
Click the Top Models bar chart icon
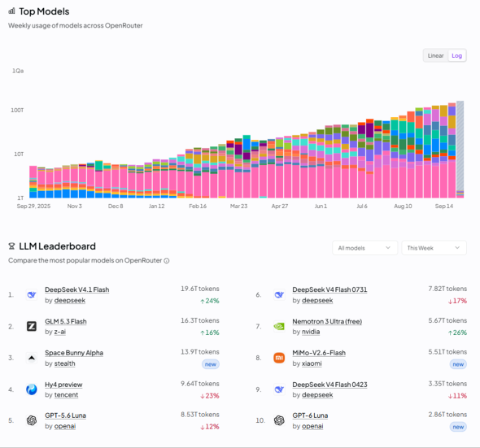click(x=12, y=11)
